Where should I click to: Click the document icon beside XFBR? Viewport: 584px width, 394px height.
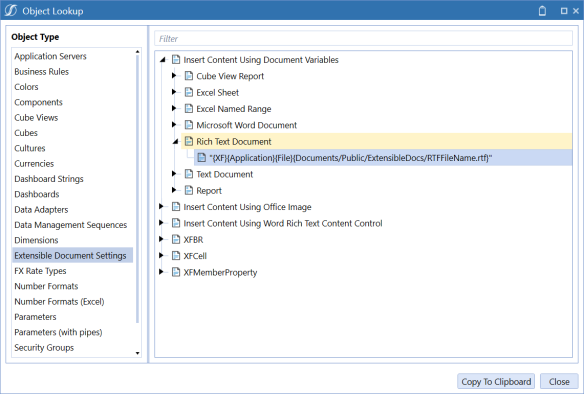point(176,239)
